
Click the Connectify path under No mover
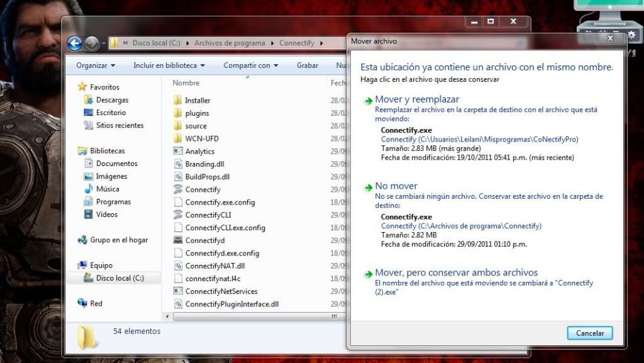[x=461, y=226]
